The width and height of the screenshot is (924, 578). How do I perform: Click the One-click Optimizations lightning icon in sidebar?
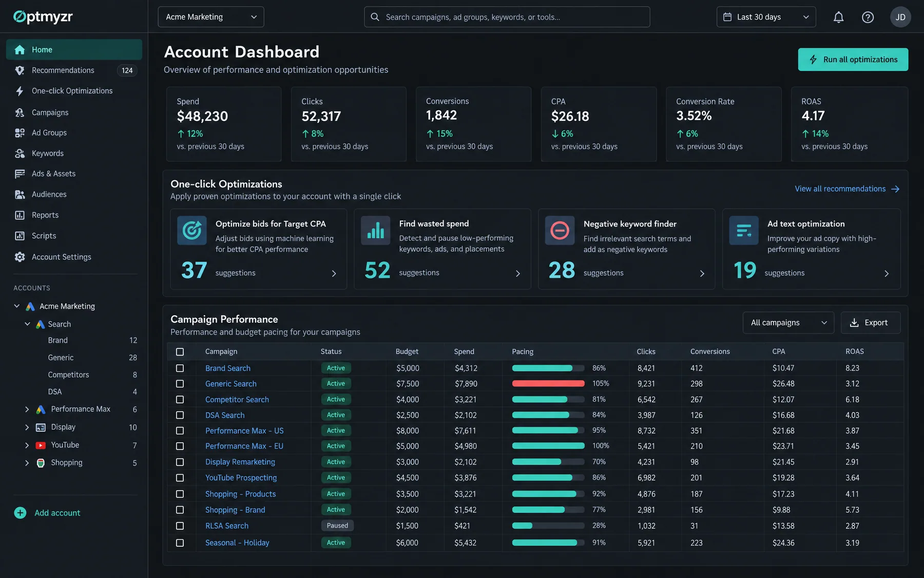coord(20,91)
